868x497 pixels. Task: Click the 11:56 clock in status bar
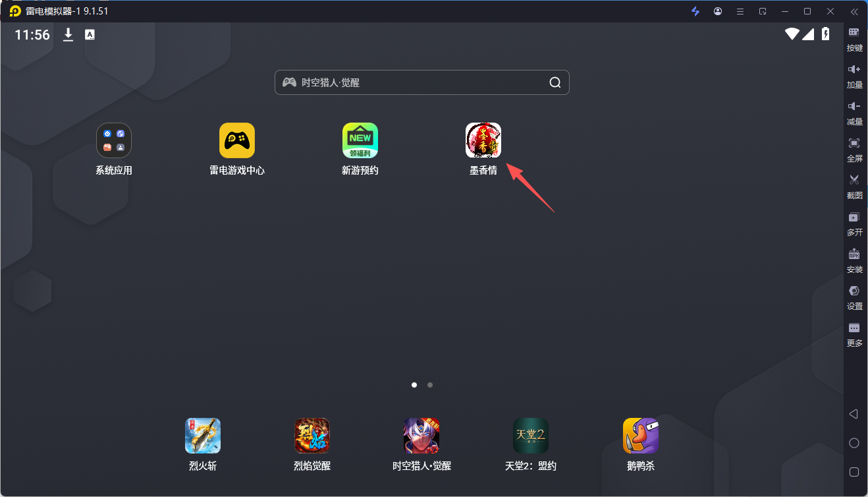(32, 35)
